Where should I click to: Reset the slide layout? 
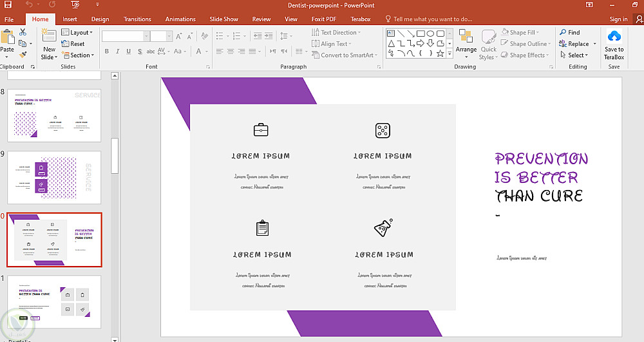coord(73,44)
